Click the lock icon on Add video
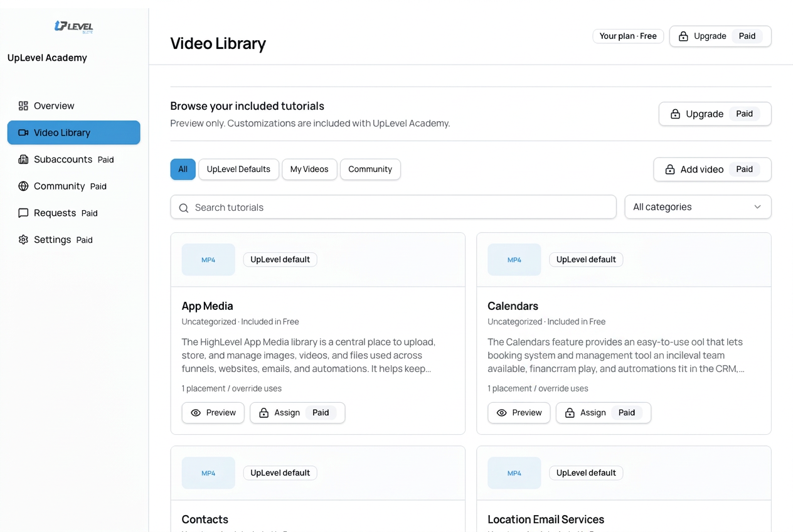This screenshot has width=793, height=532. [x=670, y=169]
